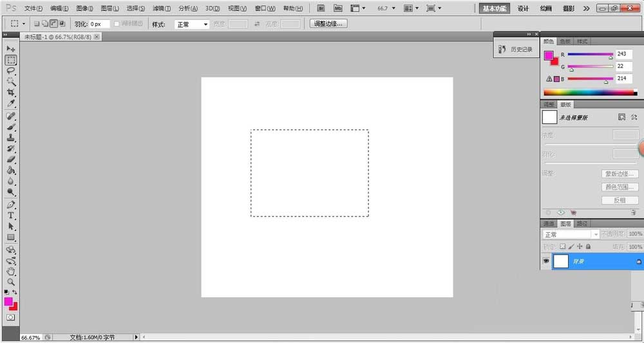
Task: Click the foreground color swatch in toolbox
Action: [8, 302]
